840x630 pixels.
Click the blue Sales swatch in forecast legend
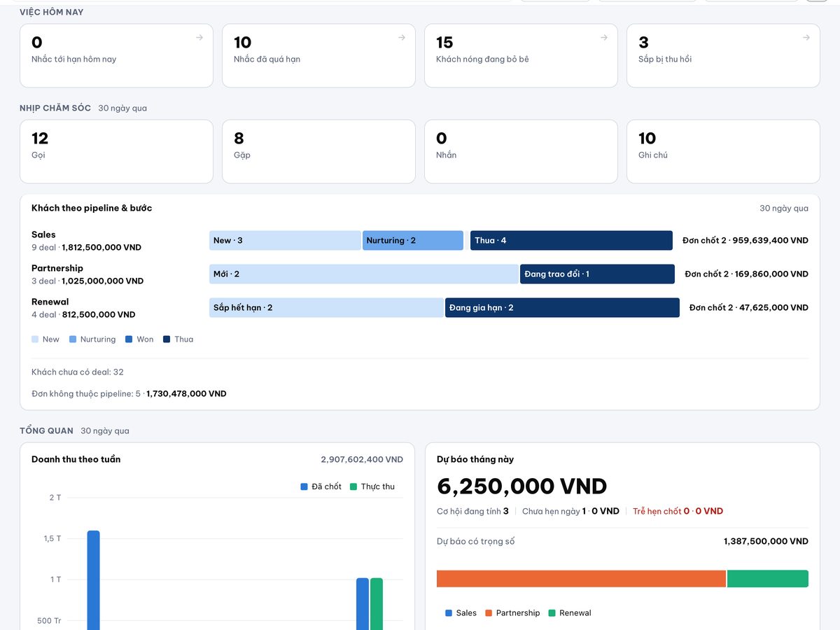pyautogui.click(x=449, y=613)
